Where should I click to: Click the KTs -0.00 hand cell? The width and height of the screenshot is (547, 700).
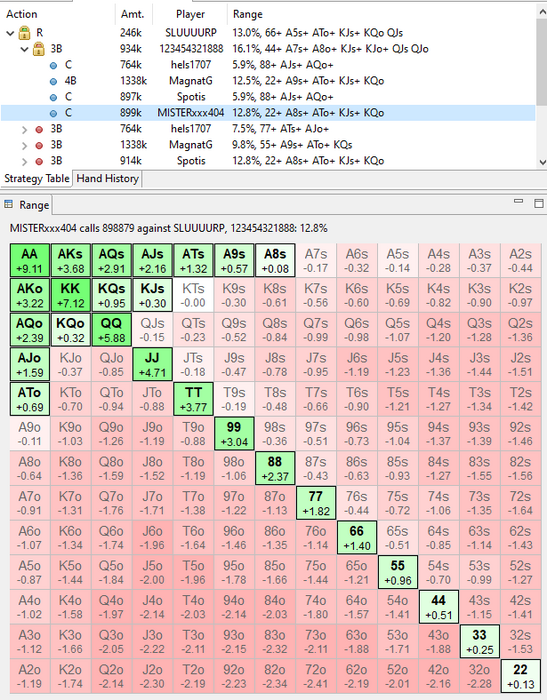click(193, 295)
